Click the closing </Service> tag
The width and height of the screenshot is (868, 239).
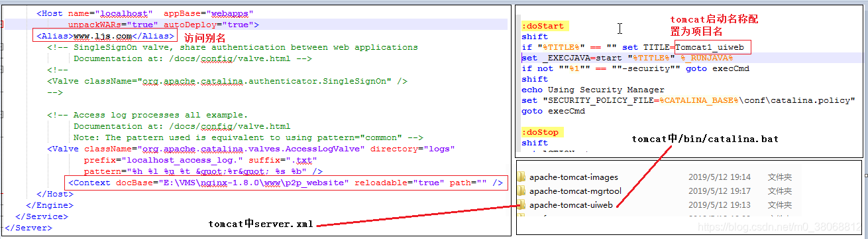click(42, 216)
